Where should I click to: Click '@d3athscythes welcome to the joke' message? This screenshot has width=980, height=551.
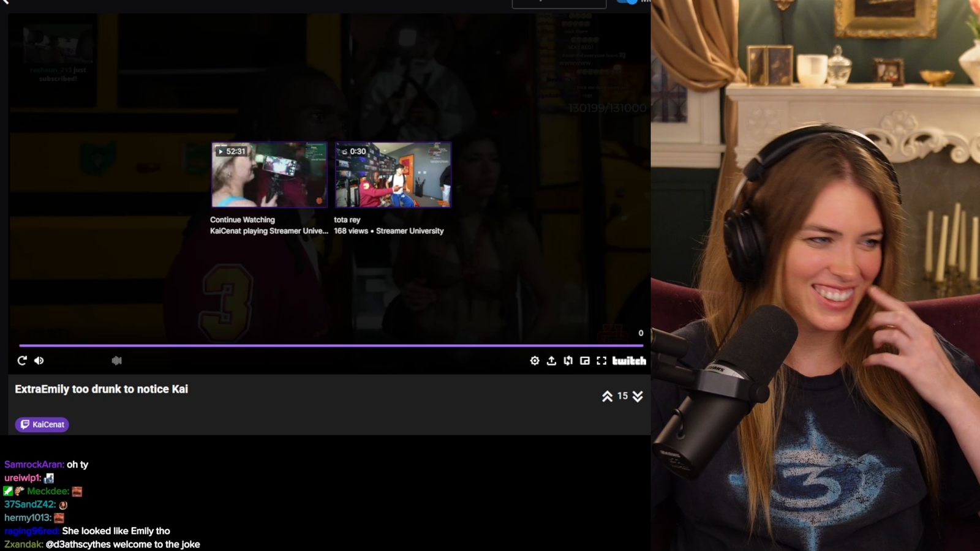coord(123,544)
